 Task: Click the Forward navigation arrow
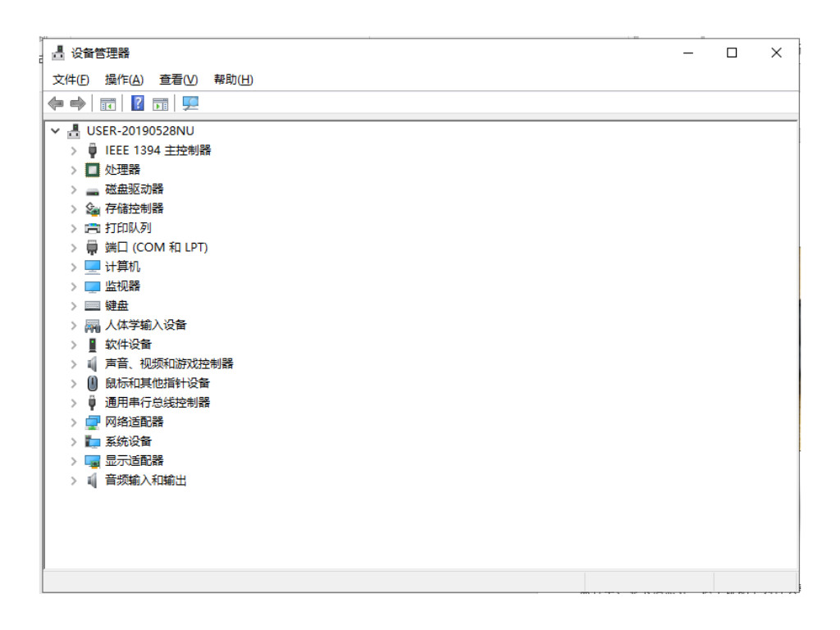pyautogui.click(x=77, y=103)
